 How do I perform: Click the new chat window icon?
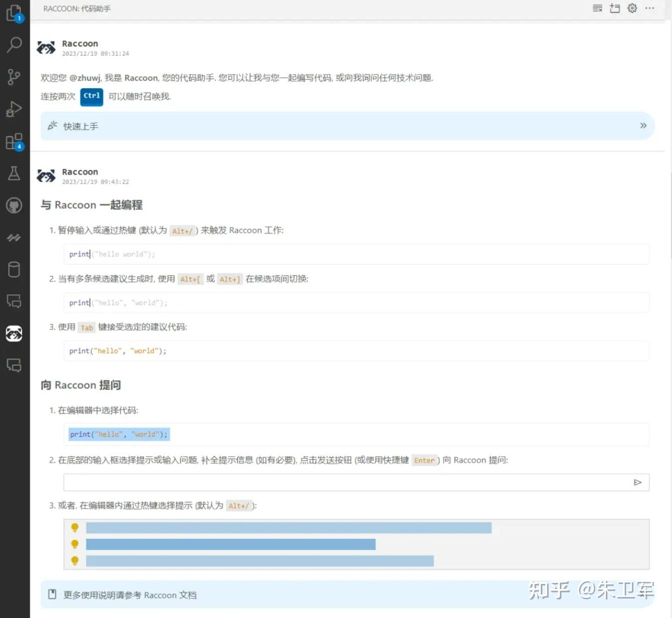(x=615, y=8)
